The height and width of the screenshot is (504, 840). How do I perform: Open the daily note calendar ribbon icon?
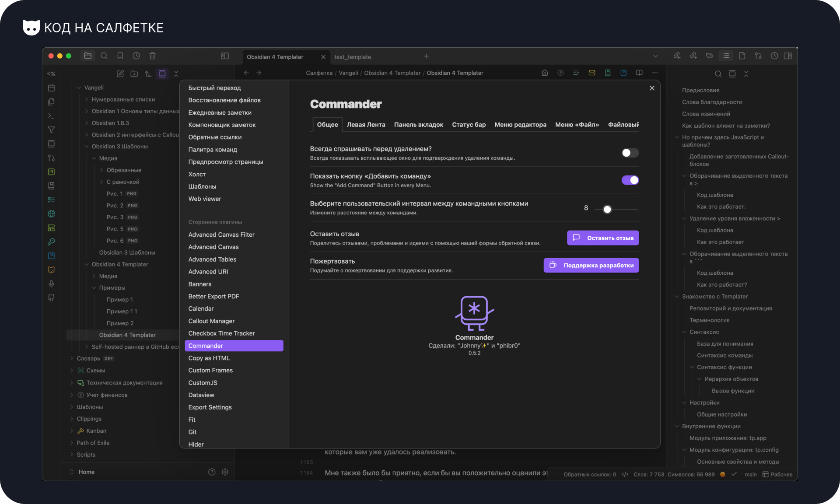51,88
